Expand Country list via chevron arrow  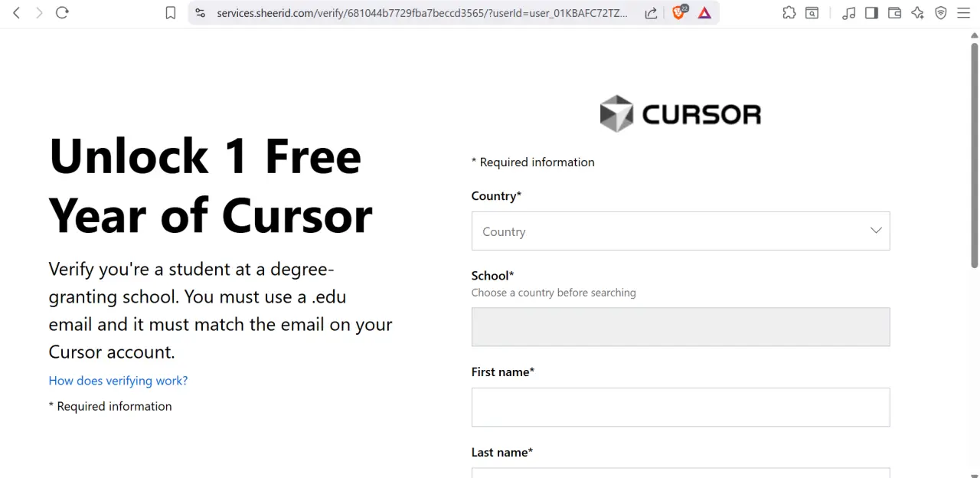pyautogui.click(x=876, y=231)
